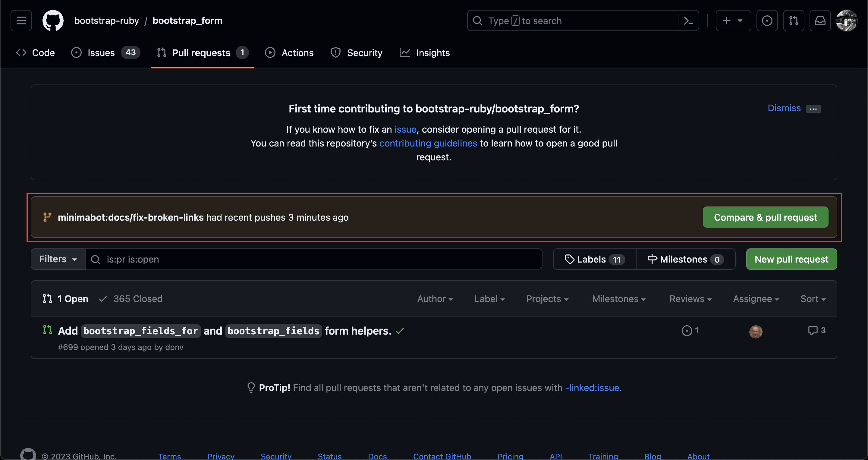
Task: Show the 365 Closed pull requests
Action: pyautogui.click(x=131, y=299)
